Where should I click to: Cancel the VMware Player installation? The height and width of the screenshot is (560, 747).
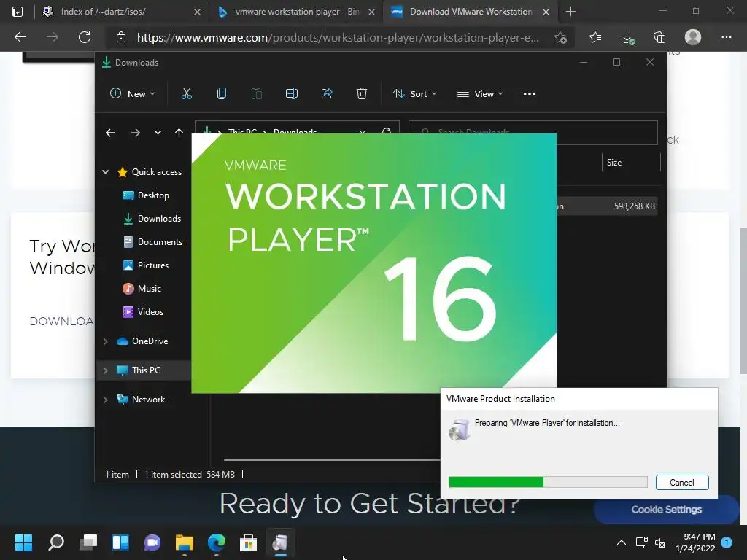click(x=682, y=483)
